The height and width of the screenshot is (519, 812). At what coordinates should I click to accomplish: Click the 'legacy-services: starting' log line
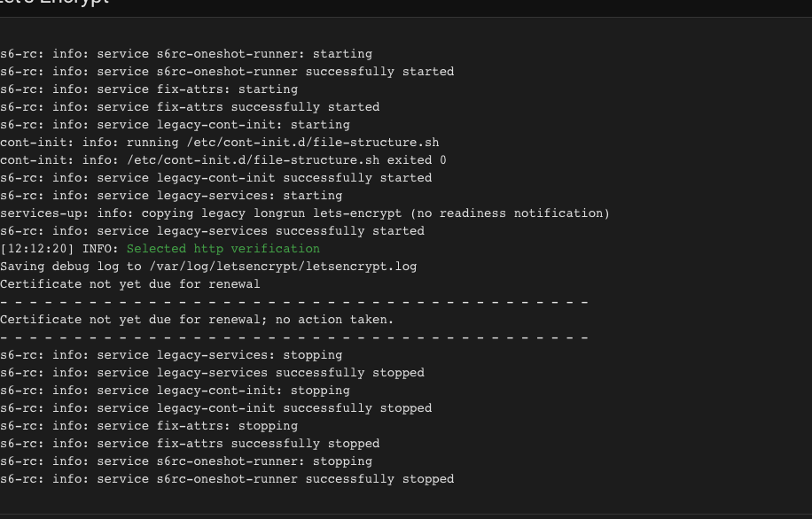pos(171,196)
